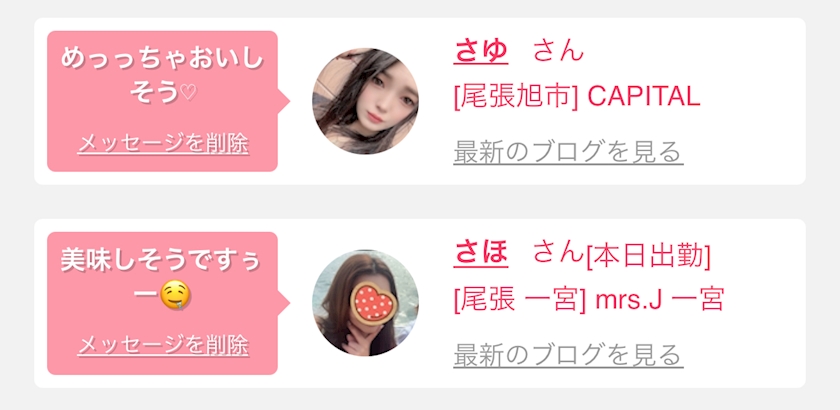Open さゆ's profile photo
The width and height of the screenshot is (840, 410).
[x=365, y=101]
